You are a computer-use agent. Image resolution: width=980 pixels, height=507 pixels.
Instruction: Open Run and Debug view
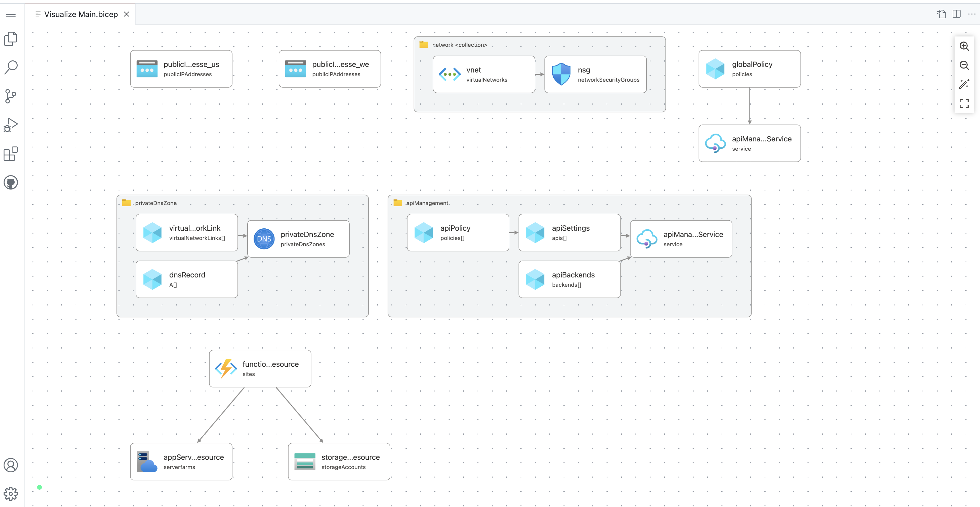click(x=11, y=125)
